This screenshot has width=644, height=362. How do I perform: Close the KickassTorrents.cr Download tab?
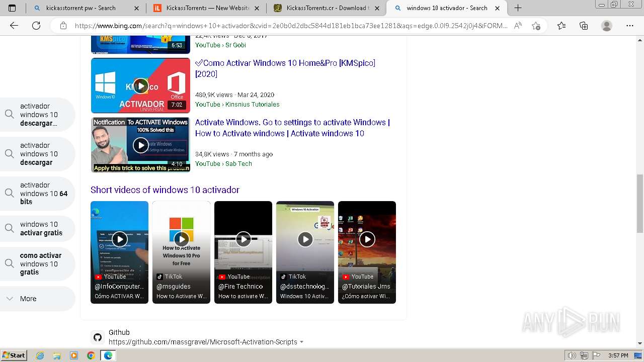click(377, 8)
